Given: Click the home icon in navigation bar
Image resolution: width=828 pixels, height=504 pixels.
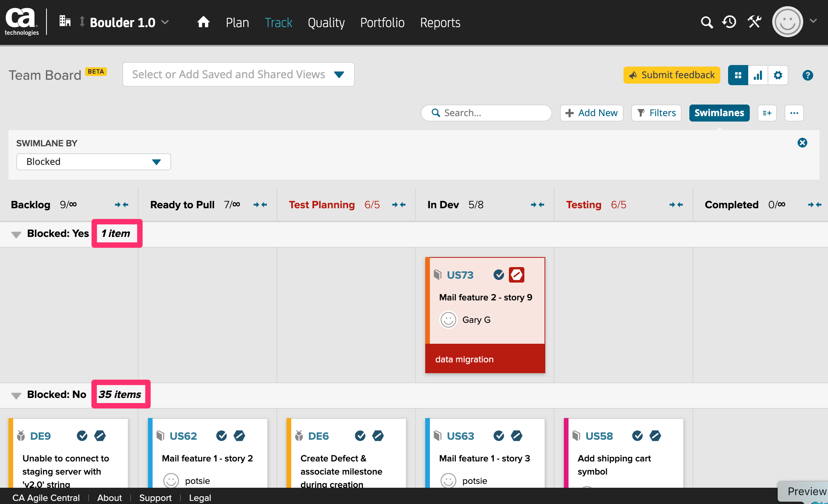Looking at the screenshot, I should click(203, 22).
